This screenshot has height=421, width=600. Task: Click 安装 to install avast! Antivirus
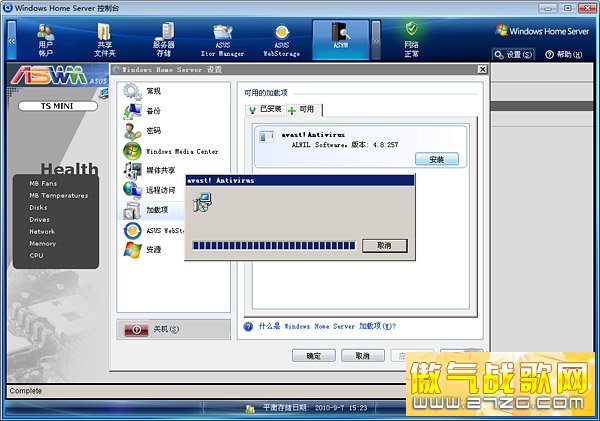click(437, 159)
